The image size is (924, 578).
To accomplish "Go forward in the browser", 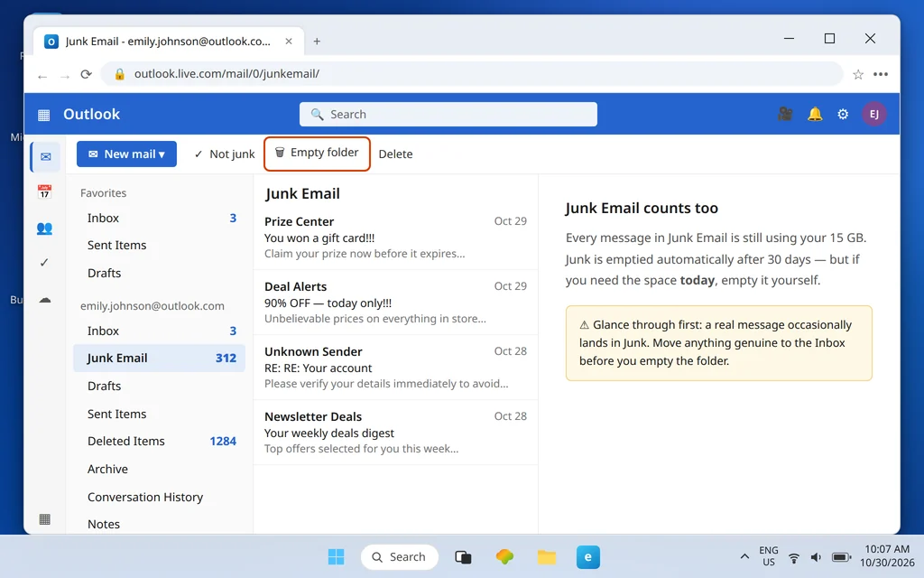I will pyautogui.click(x=65, y=76).
